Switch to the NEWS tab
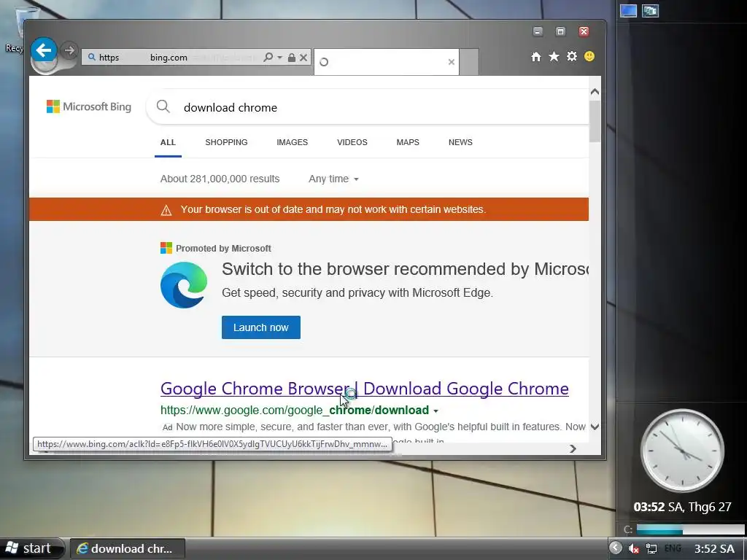This screenshot has height=560, width=747. coord(460,142)
